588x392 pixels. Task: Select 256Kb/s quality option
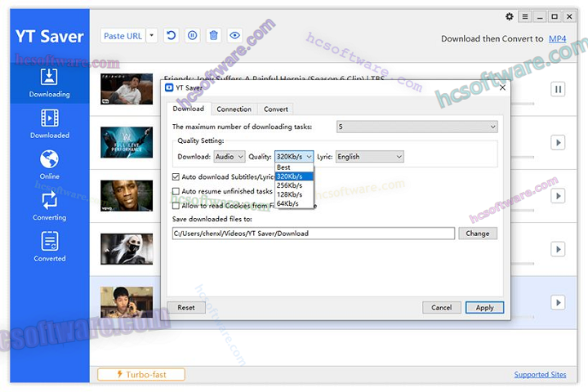[x=294, y=185]
